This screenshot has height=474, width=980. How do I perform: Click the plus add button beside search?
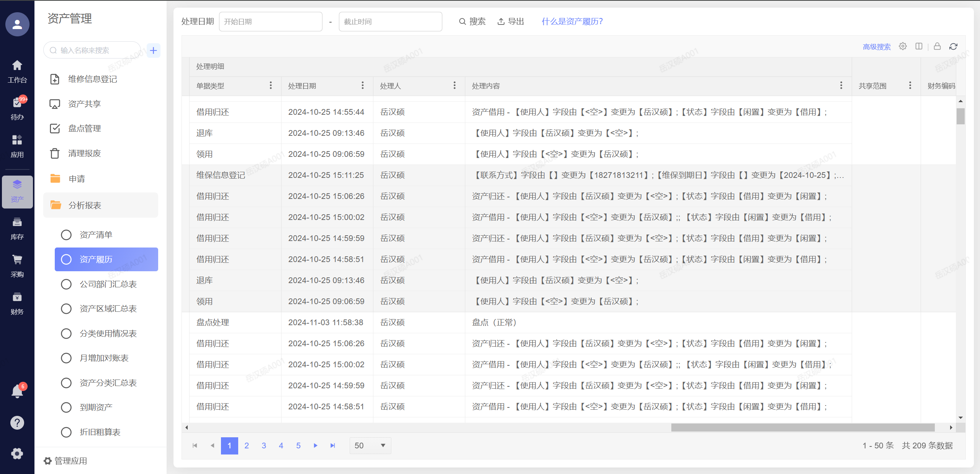click(154, 50)
